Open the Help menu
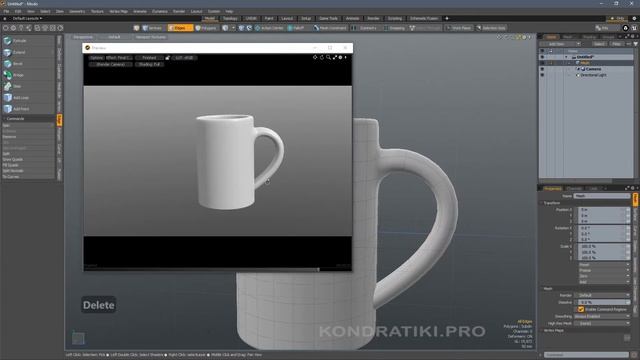 (229, 11)
